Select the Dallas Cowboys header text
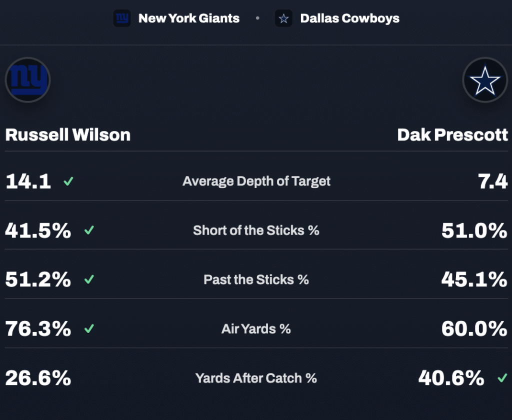 point(349,18)
